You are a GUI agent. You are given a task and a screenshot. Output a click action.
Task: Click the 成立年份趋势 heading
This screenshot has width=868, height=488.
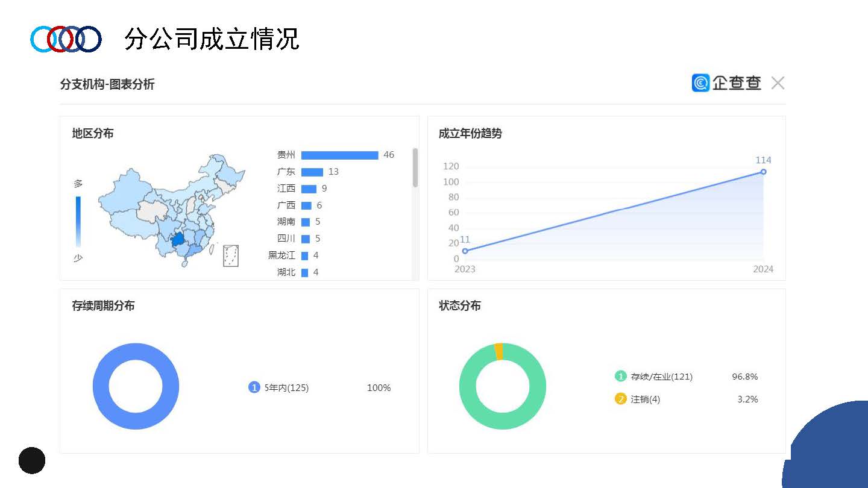click(470, 134)
